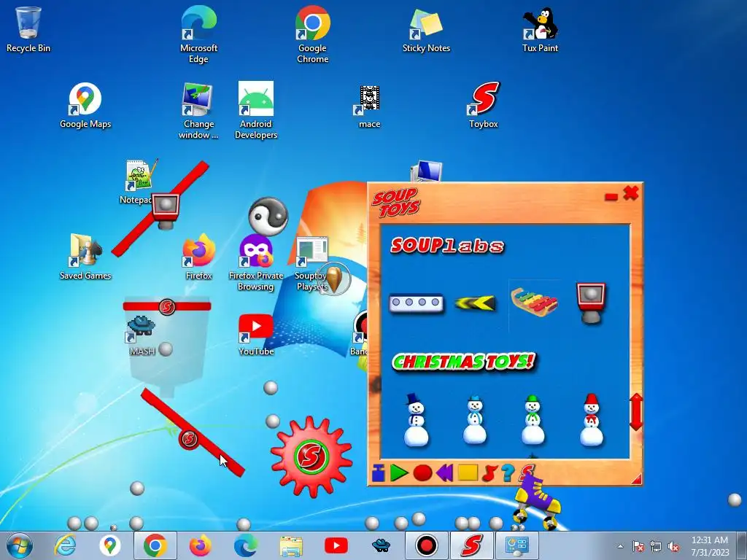The width and height of the screenshot is (747, 560).
Task: Click the red spiky gear toy on desktop
Action: [311, 456]
